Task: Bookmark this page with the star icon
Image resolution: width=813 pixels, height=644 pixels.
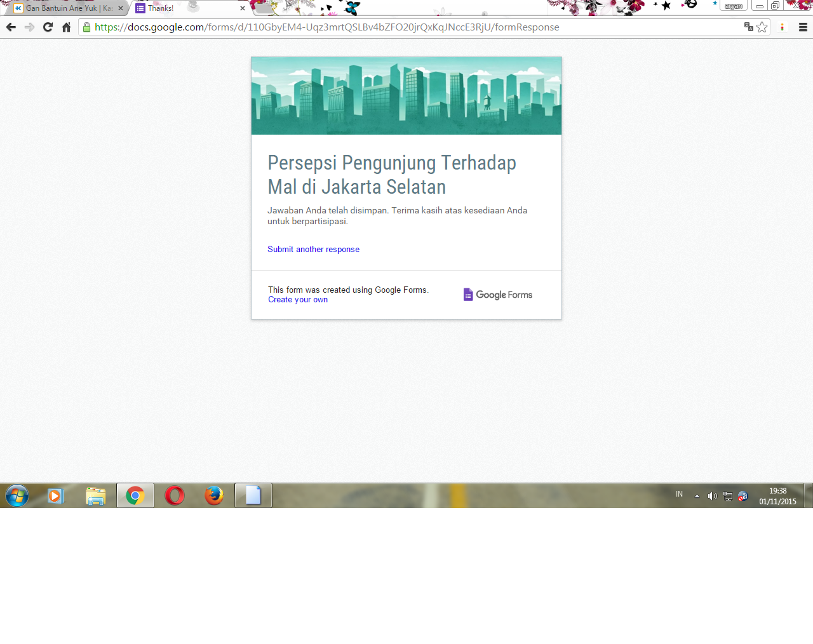Action: point(762,27)
